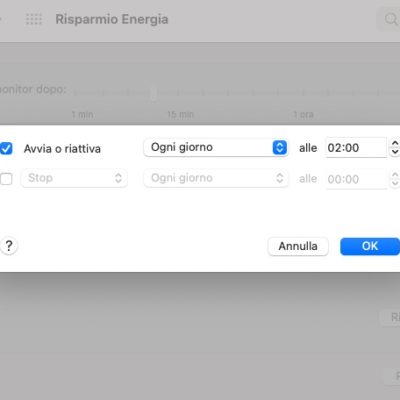Enable the Stop schedule checkbox
Viewport: 400px width, 400px height.
pyautogui.click(x=6, y=179)
